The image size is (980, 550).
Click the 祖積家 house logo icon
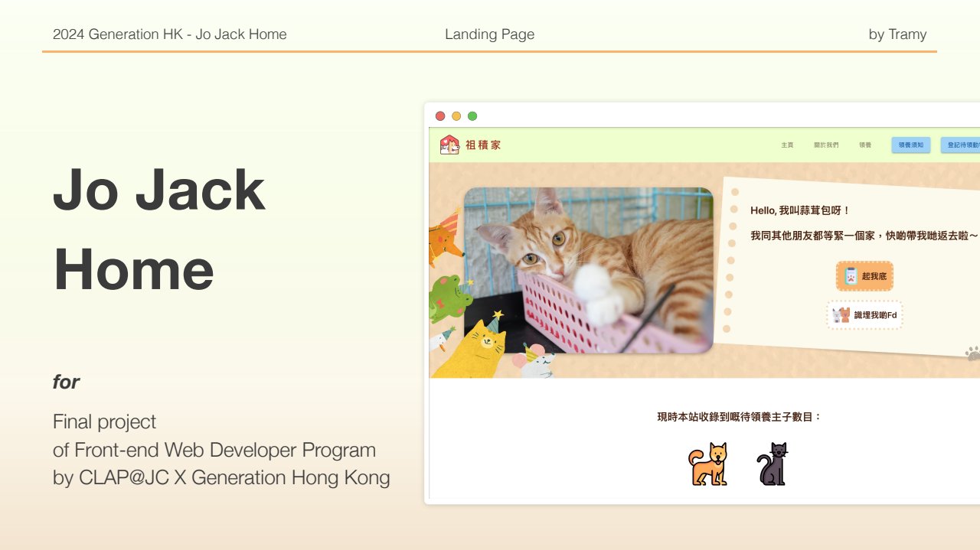[449, 145]
